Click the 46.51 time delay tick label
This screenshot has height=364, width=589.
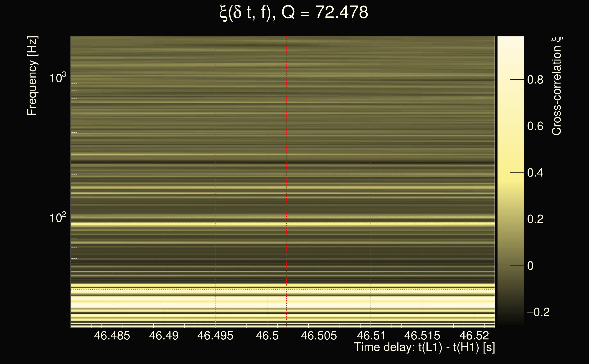point(371,336)
